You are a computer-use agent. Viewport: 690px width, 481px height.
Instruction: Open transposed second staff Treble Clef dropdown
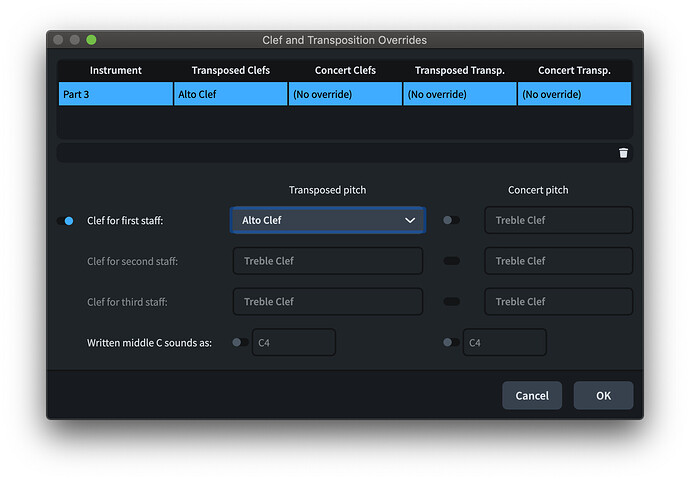(x=328, y=261)
